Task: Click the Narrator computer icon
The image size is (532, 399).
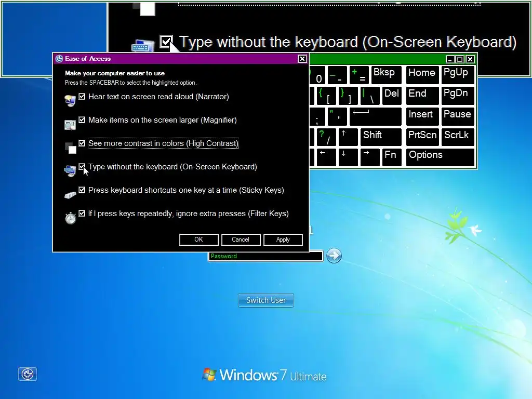Action: tap(70, 101)
